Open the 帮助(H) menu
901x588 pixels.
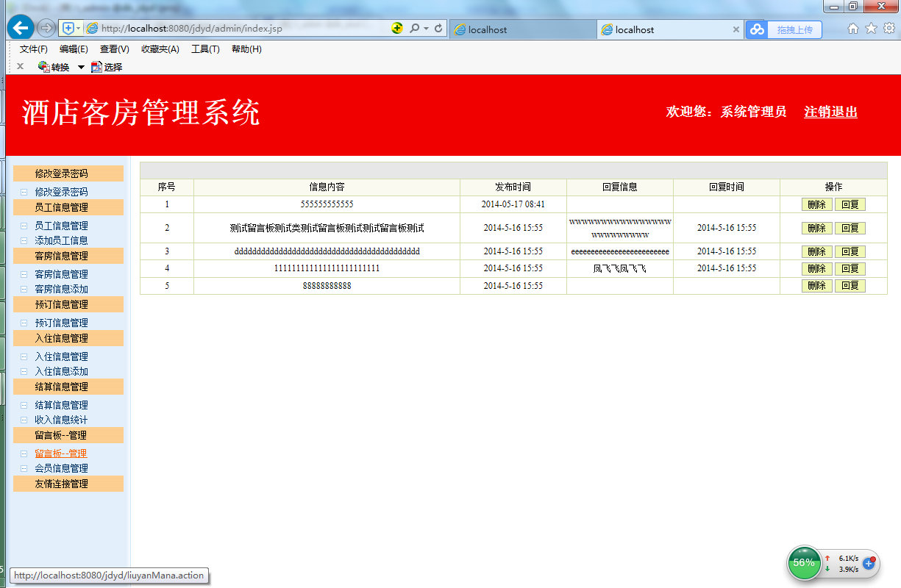tap(246, 49)
